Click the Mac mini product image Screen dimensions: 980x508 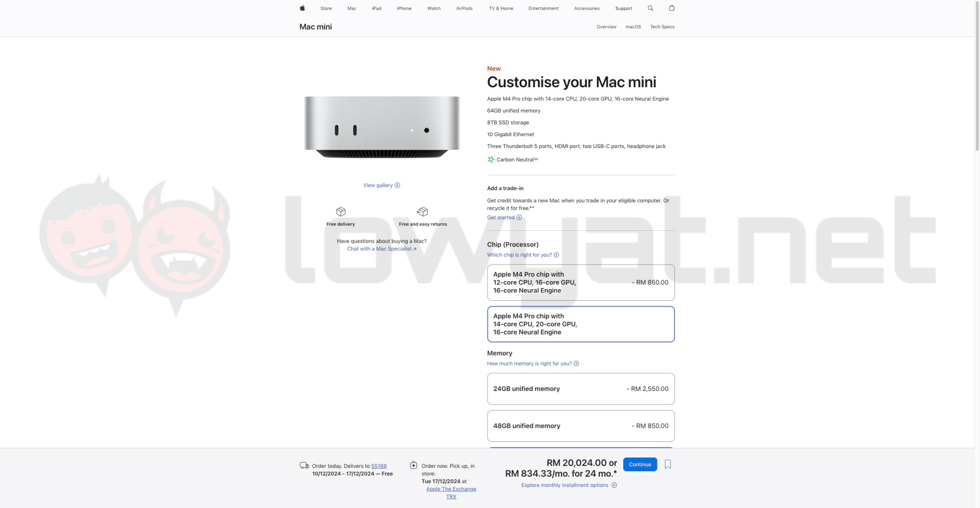(x=382, y=127)
